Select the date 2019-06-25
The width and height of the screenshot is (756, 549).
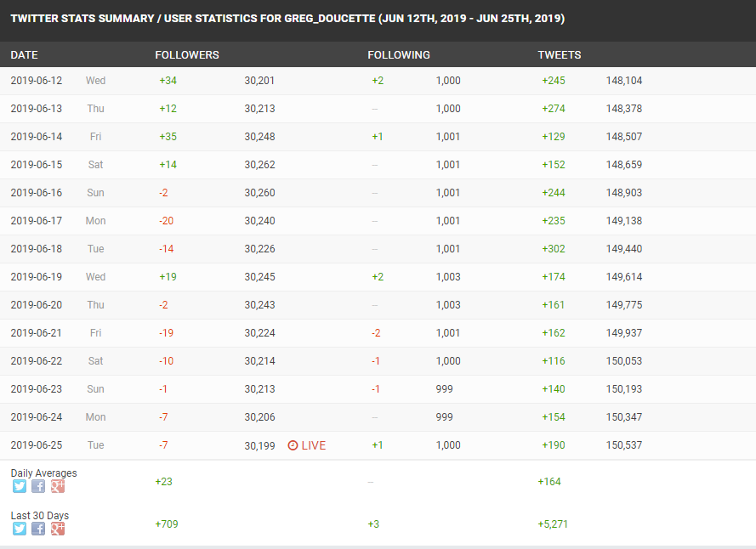click(x=37, y=444)
